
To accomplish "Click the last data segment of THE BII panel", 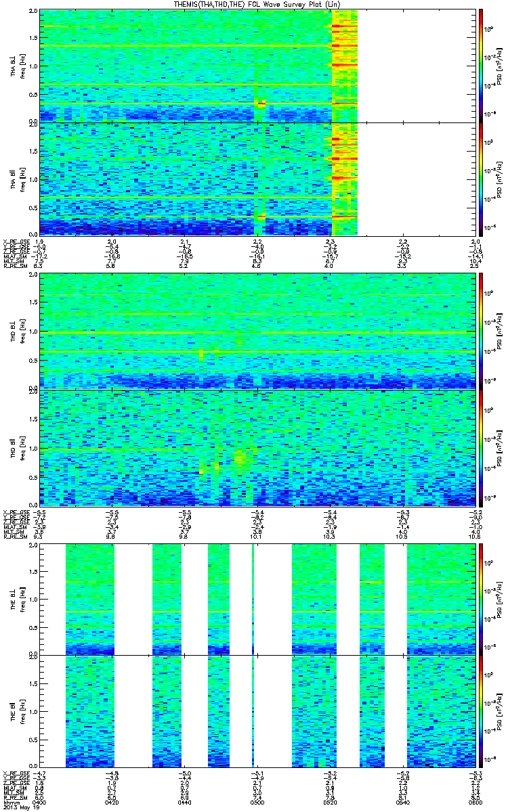I will click(x=440, y=710).
